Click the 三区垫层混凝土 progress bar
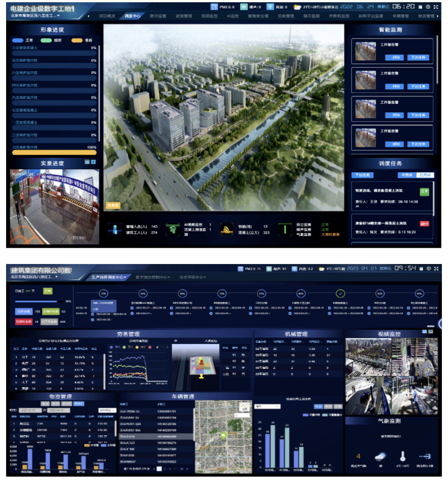This screenshot has width=448, height=483. (54, 53)
